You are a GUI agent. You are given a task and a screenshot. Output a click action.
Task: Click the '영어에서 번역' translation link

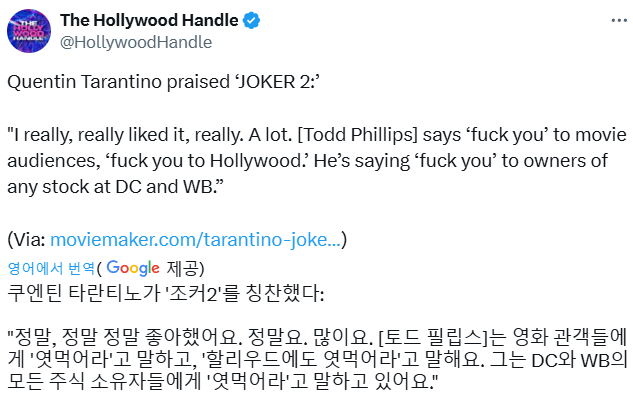[51, 267]
